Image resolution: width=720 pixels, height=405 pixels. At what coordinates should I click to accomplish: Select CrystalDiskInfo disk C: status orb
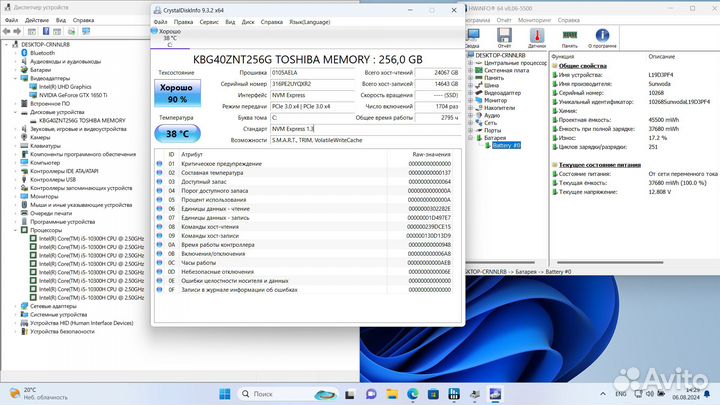click(154, 31)
